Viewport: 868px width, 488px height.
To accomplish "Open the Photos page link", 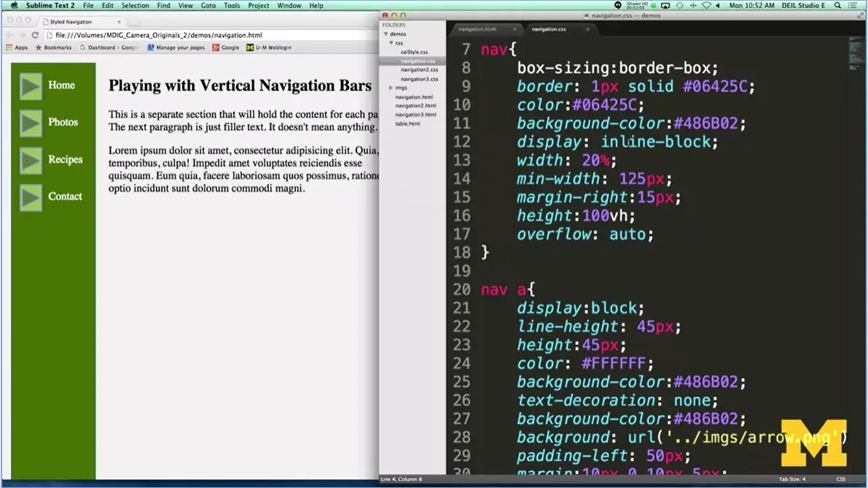I will pyautogui.click(x=63, y=122).
